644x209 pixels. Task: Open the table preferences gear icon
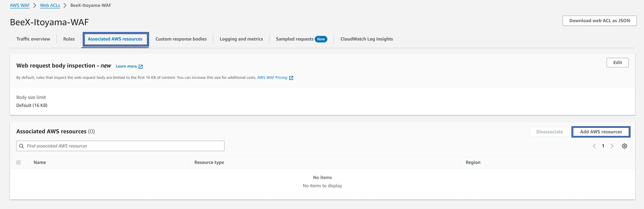coord(624,146)
